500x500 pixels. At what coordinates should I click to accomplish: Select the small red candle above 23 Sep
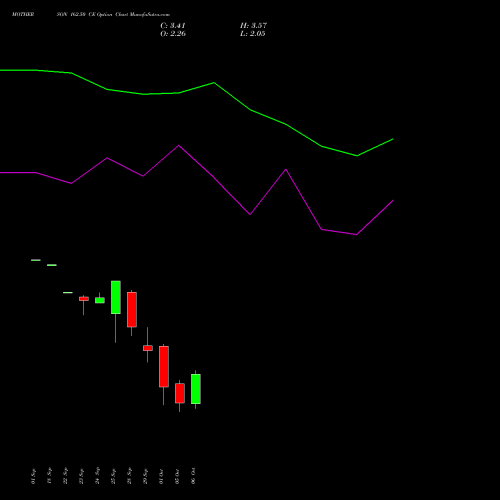coord(84,299)
